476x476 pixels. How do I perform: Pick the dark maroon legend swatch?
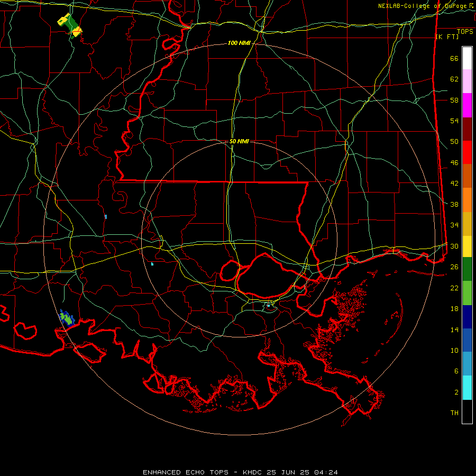[467, 129]
